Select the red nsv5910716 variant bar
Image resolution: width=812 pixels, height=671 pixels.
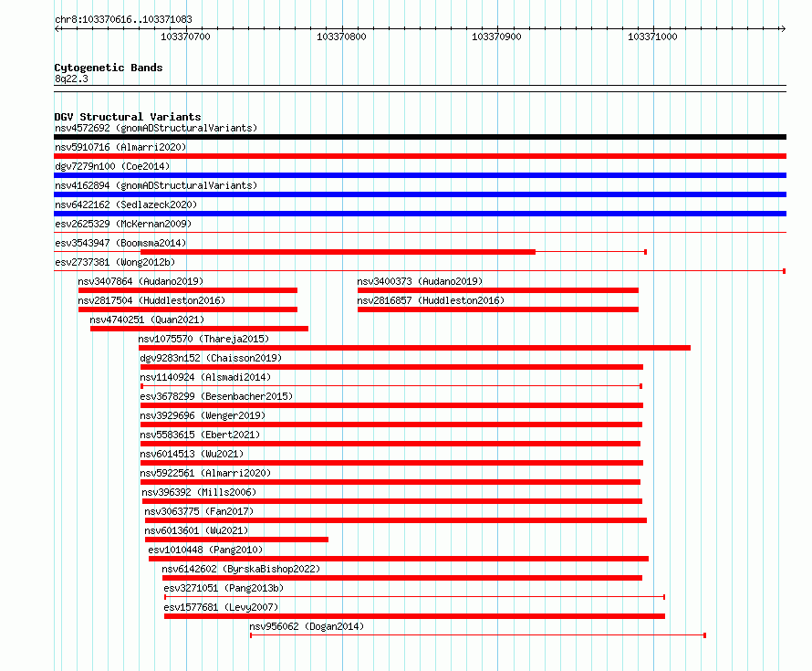[x=420, y=156]
